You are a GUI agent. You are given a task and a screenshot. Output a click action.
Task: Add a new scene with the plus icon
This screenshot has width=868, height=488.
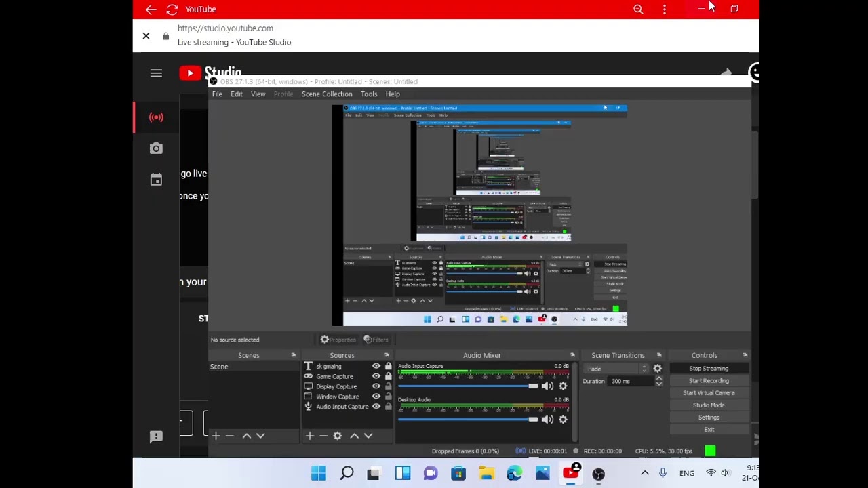point(216,436)
